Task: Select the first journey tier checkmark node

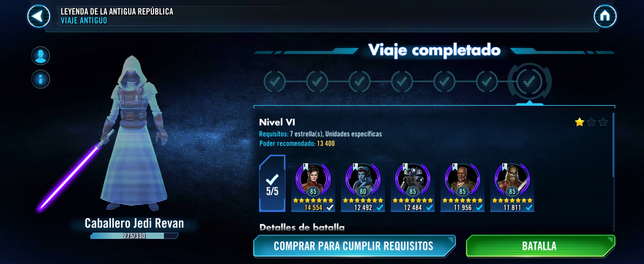Action: tap(274, 81)
